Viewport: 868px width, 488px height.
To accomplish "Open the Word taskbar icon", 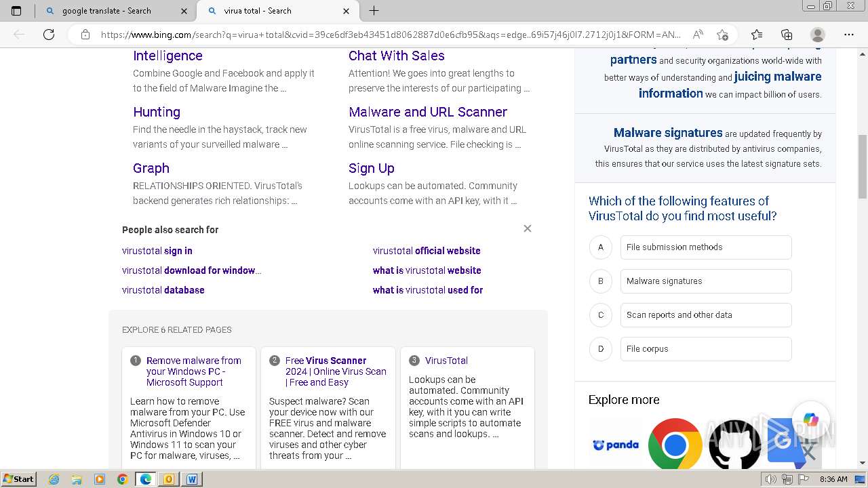I will pyautogui.click(x=191, y=479).
